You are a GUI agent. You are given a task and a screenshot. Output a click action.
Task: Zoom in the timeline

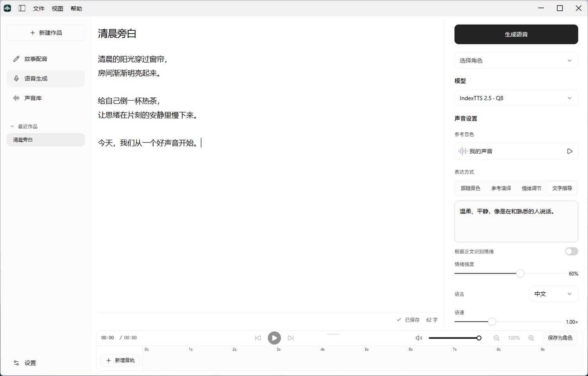531,338
